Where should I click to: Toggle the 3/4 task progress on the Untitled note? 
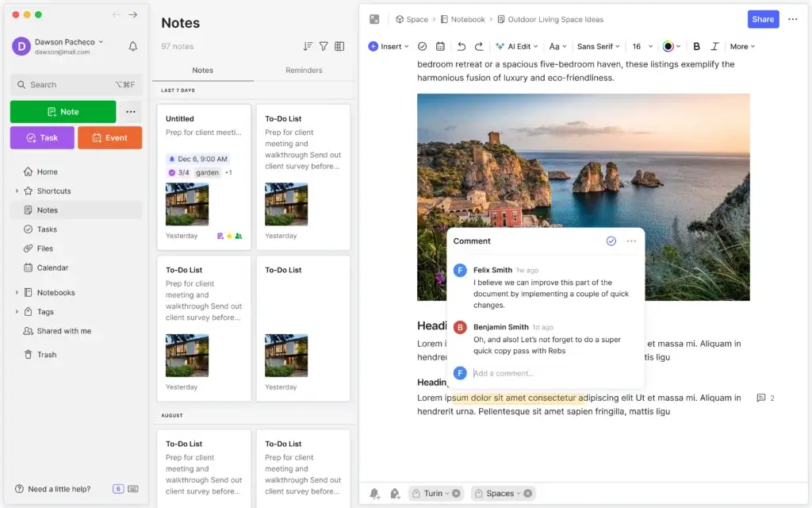pyautogui.click(x=178, y=172)
